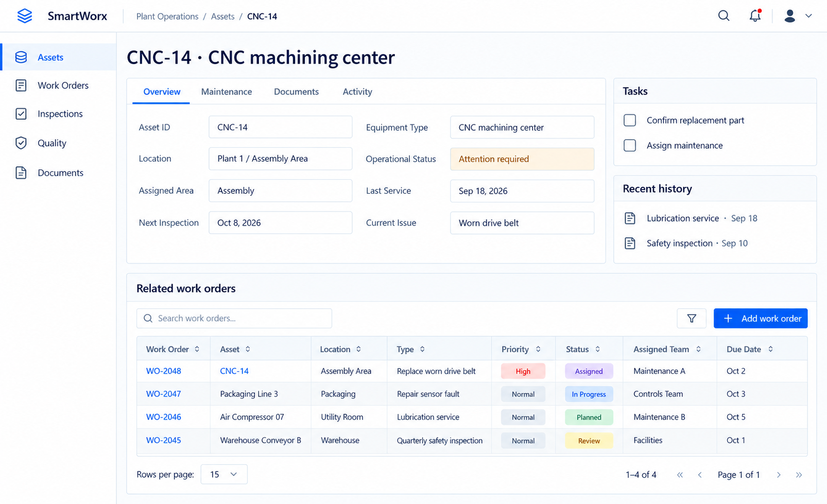Open the CNC-14 asset link in table
The width and height of the screenshot is (827, 504).
(234, 371)
